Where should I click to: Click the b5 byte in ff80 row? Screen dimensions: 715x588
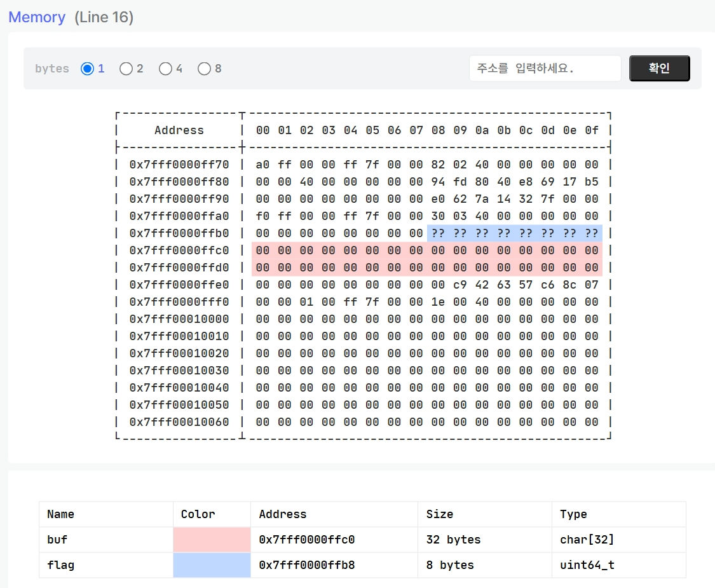coord(592,182)
